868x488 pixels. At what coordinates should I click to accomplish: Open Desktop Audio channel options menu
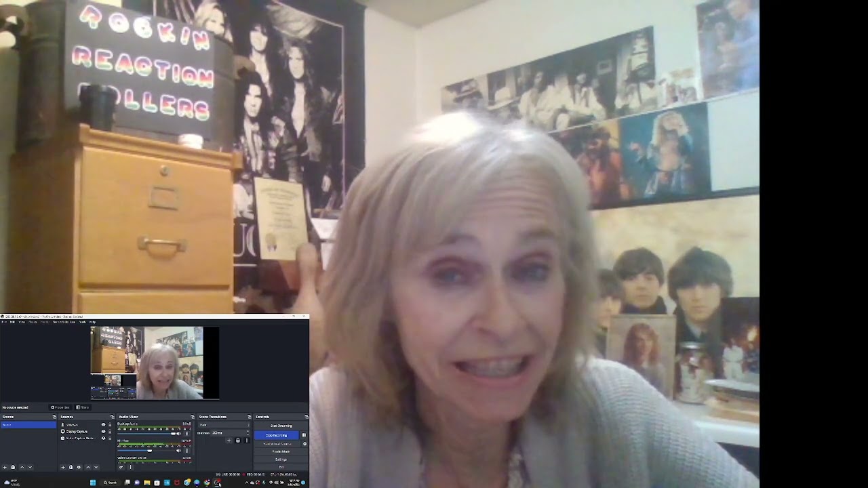(x=187, y=434)
